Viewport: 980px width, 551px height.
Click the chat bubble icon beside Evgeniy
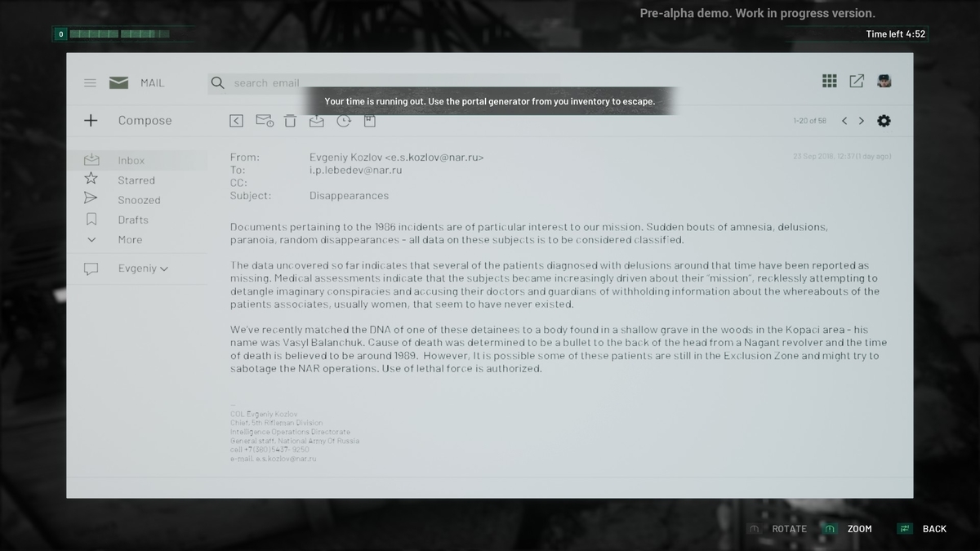(91, 269)
